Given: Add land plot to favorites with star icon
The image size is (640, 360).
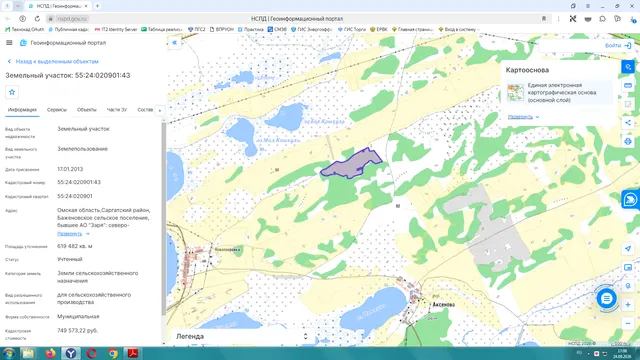Looking at the screenshot, I should coord(12,92).
